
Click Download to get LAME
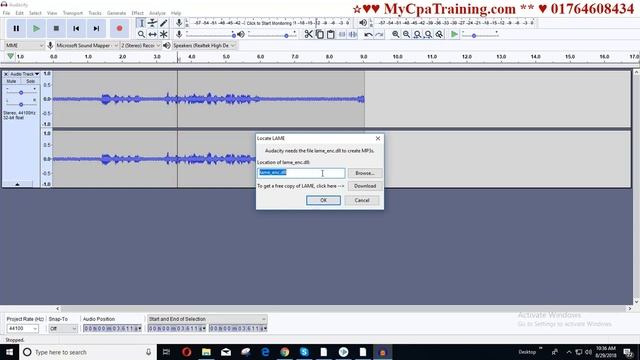365,186
